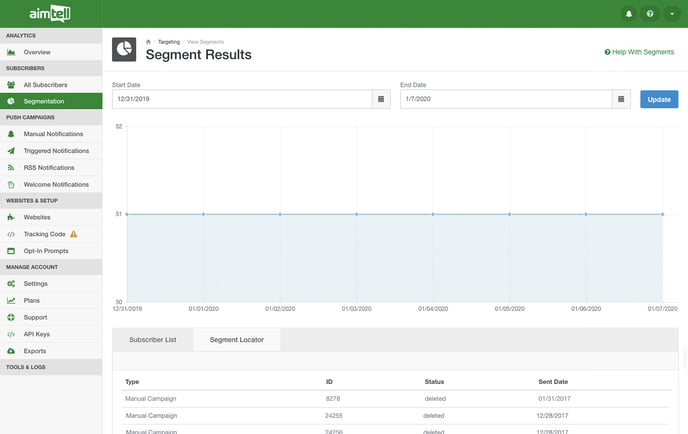
Task: Click the Targeting breadcrumb link
Action: point(169,42)
